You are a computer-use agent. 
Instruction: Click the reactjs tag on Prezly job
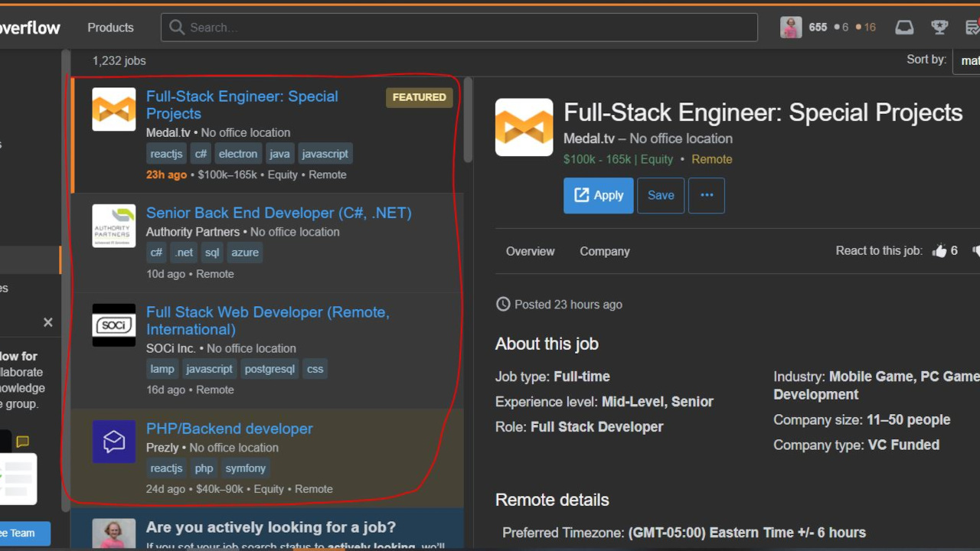pos(166,468)
